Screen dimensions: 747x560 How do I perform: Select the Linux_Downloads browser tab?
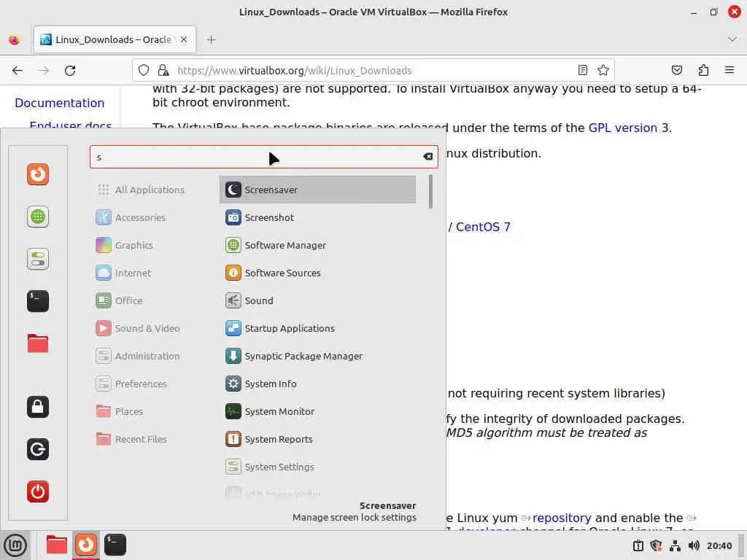coord(115,39)
